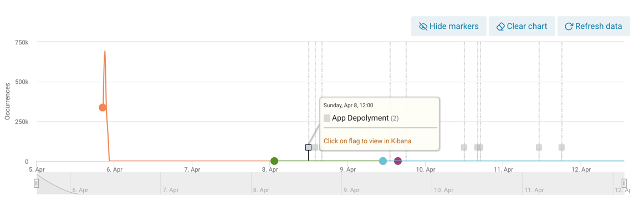The height and width of the screenshot is (205, 644).
Task: Click the circular refresh arrow icon
Action: tap(569, 26)
